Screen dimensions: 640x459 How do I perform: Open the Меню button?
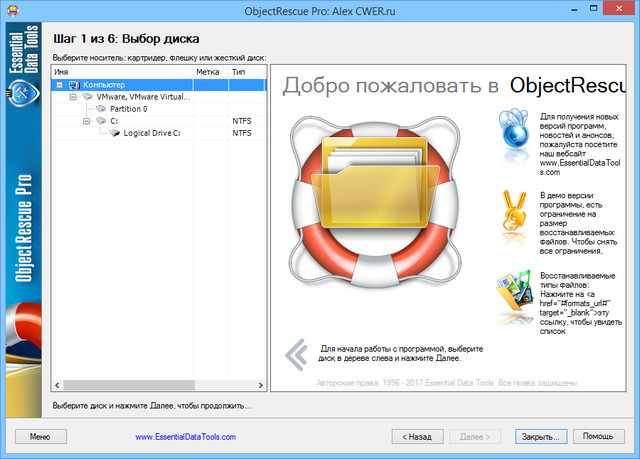click(x=40, y=437)
